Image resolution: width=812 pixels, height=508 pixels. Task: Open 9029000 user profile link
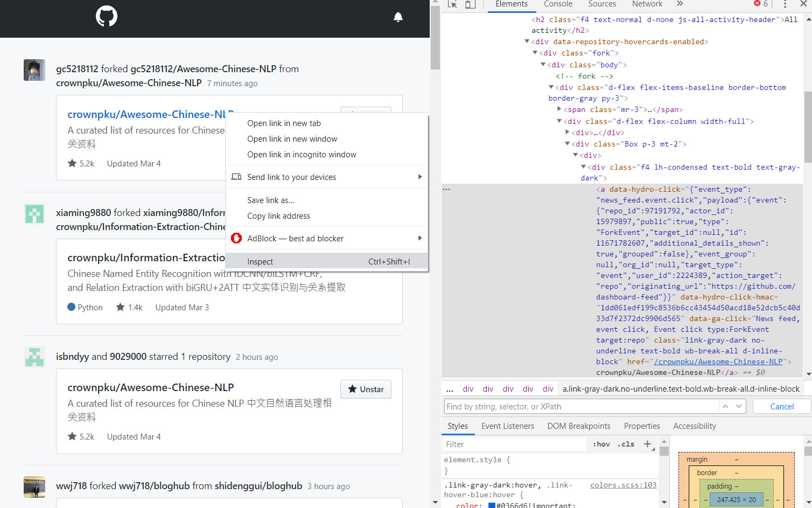[x=128, y=357]
